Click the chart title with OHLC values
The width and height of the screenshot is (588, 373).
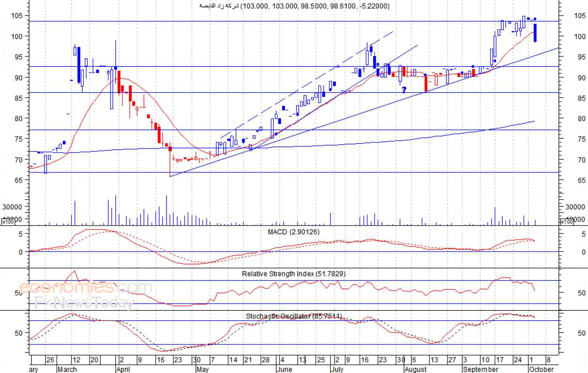[x=294, y=6]
